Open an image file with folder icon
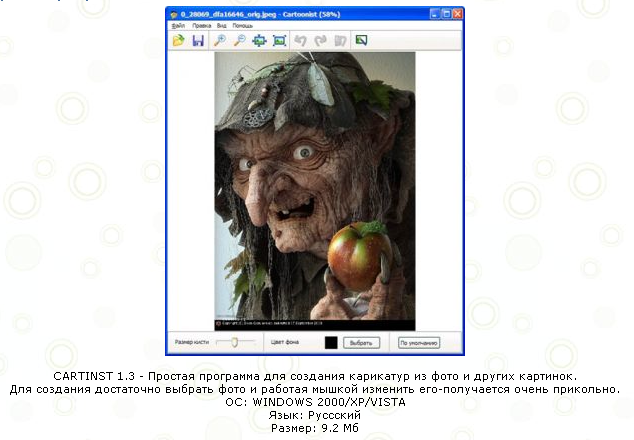The width and height of the screenshot is (634, 440). (178, 40)
